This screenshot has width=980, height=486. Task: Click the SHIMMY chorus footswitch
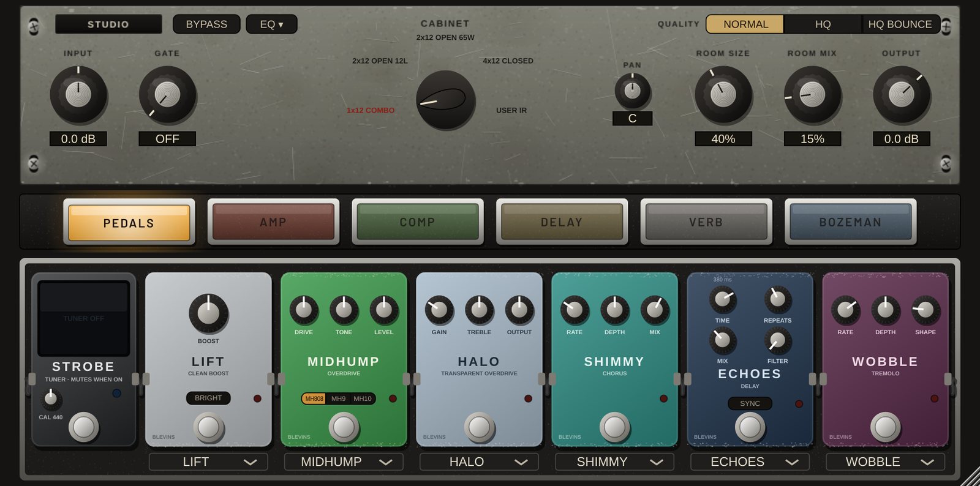[x=614, y=427]
